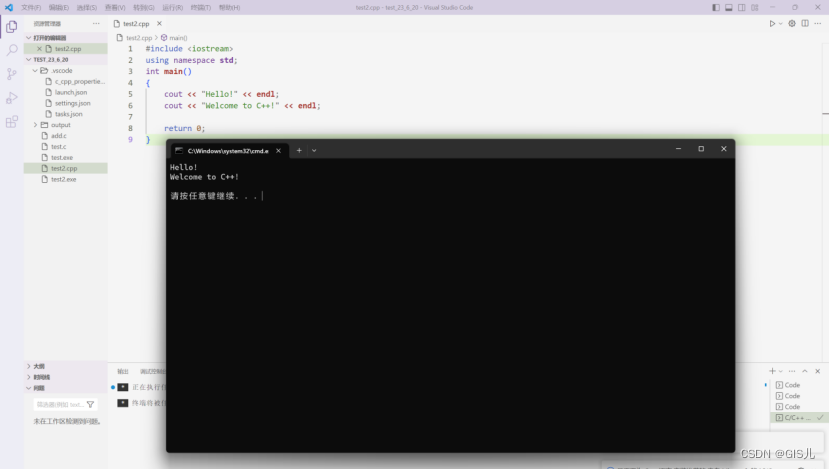Expand the output folder
Viewport: 830px width, 469px height.
35,125
